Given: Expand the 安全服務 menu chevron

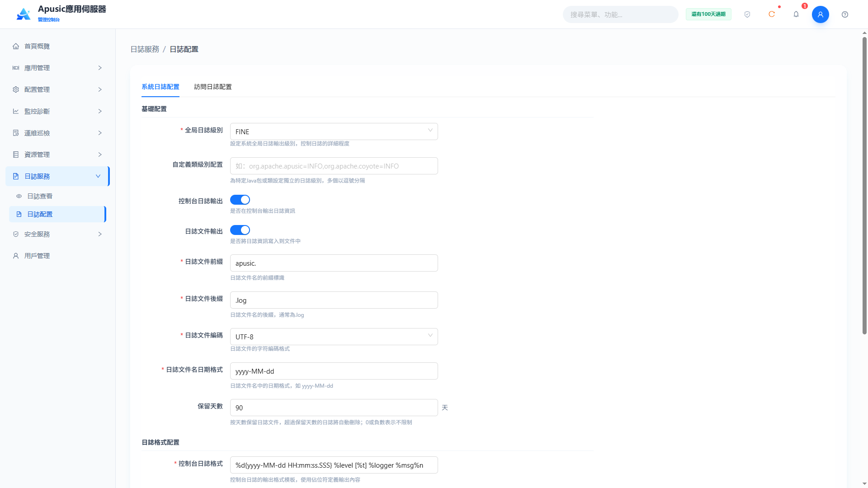Looking at the screenshot, I should click(100, 234).
